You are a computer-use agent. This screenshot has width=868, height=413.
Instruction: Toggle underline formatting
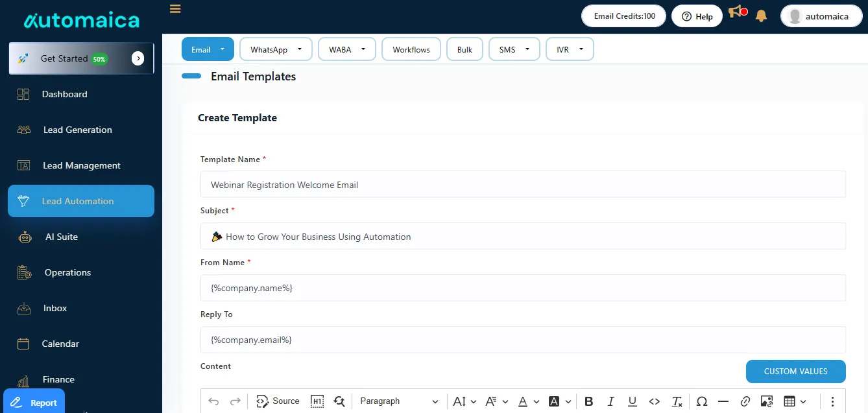click(x=633, y=401)
